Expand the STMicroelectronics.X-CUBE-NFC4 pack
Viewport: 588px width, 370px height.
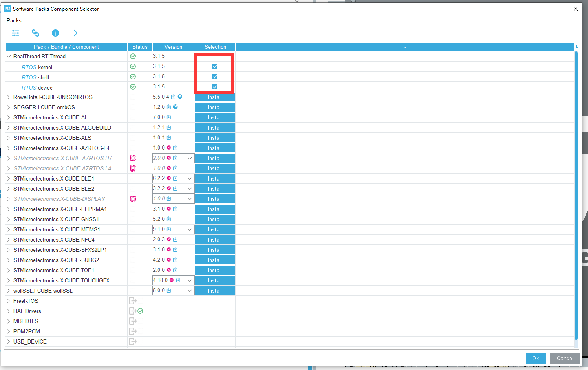[9, 240]
